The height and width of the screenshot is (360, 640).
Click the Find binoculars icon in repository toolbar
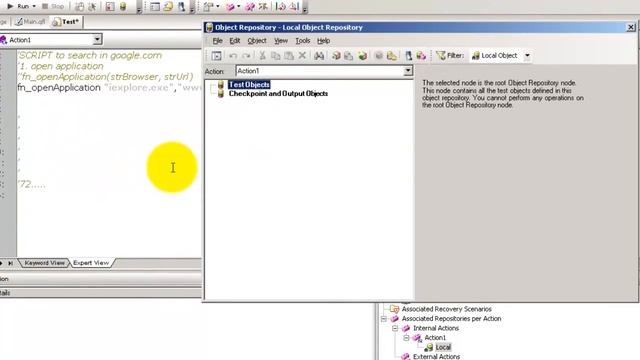click(x=319, y=56)
